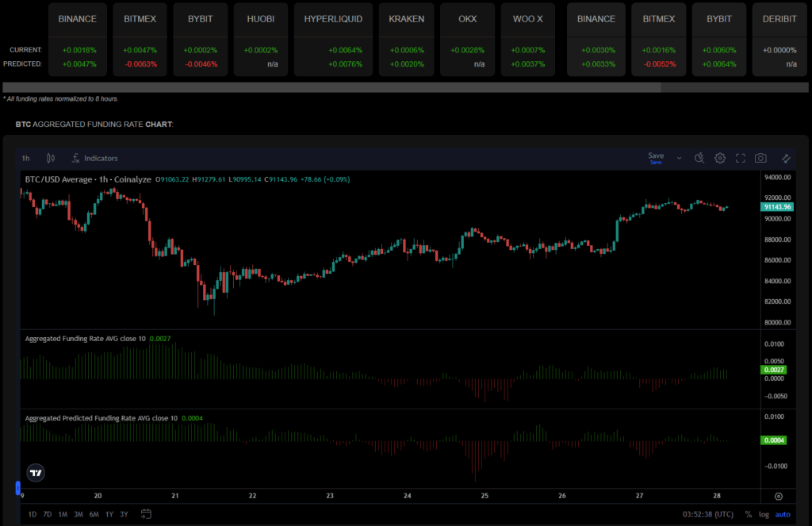Image resolution: width=812 pixels, height=526 pixels.
Task: Take a chart snapshot with the camera icon
Action: click(x=760, y=158)
